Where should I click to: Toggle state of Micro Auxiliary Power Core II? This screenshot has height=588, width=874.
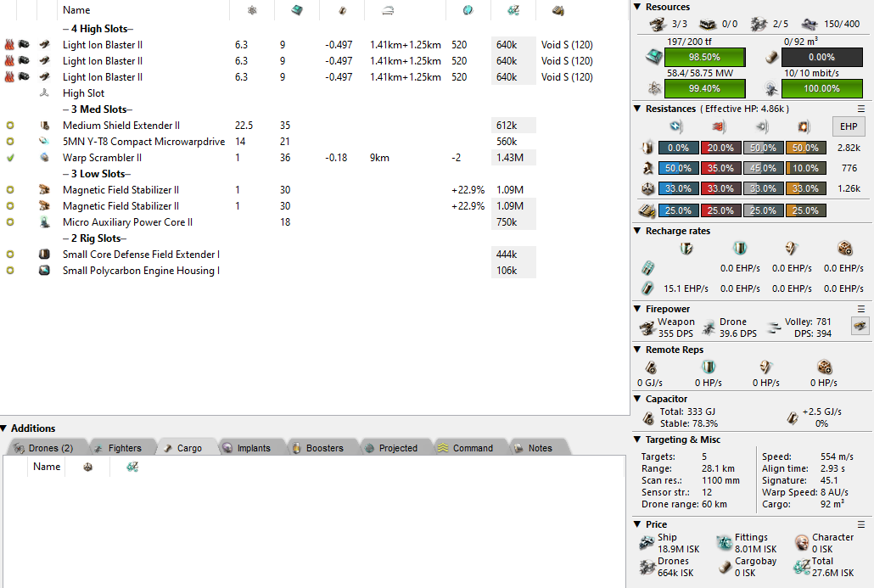pos(10,222)
